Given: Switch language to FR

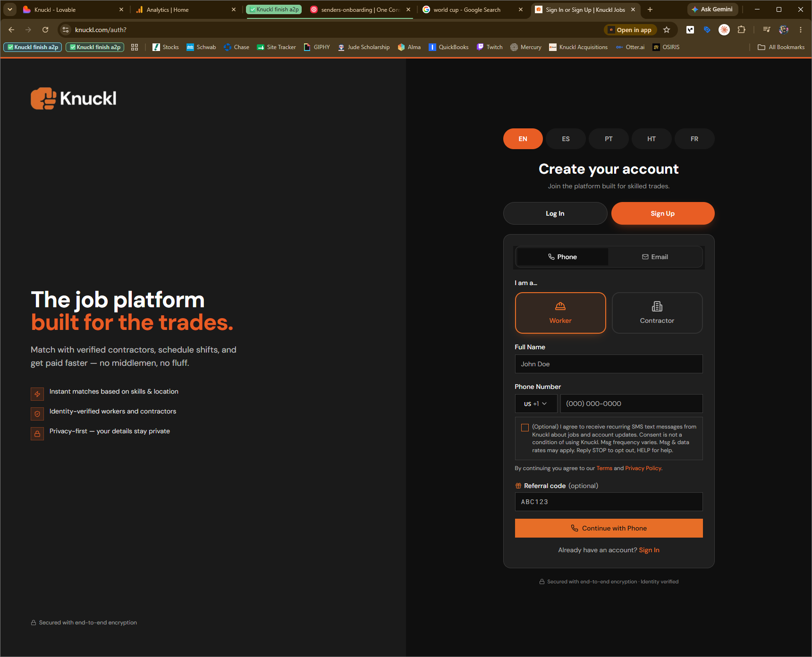Looking at the screenshot, I should pos(694,139).
